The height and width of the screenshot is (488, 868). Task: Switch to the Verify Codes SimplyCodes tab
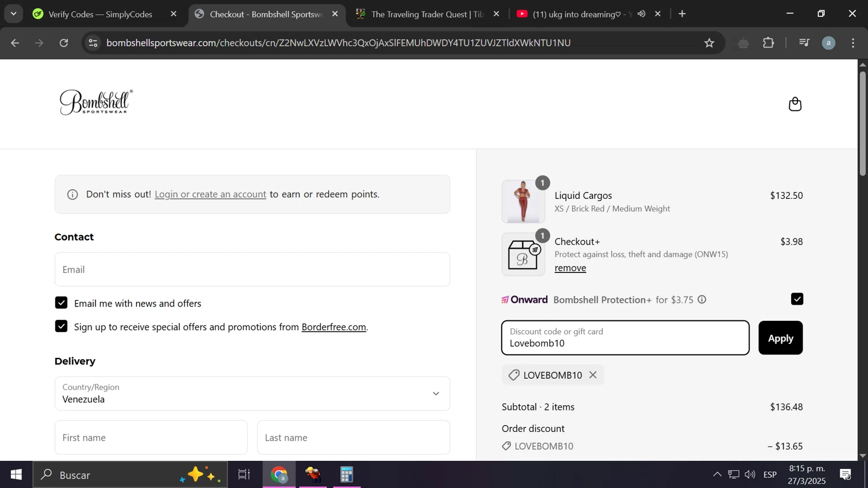coord(100,14)
